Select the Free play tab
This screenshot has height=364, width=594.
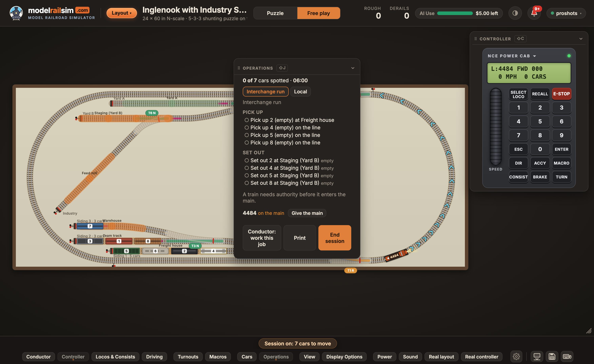318,13
